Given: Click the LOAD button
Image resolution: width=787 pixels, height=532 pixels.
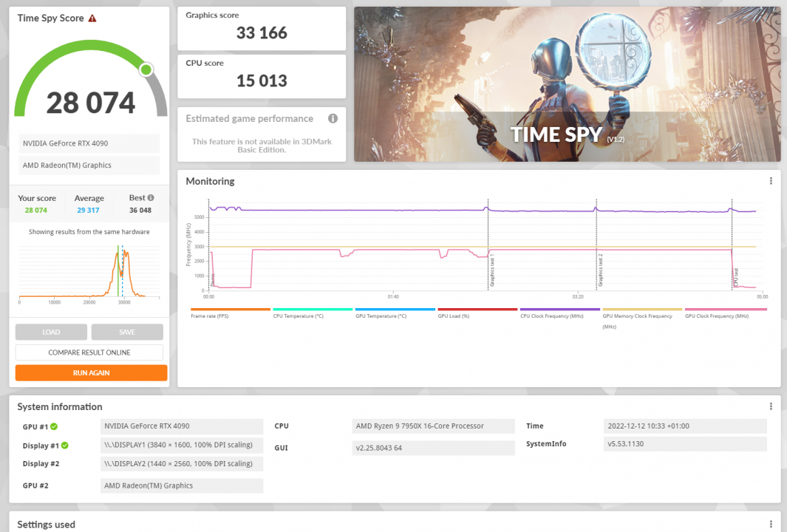Looking at the screenshot, I should [x=50, y=332].
